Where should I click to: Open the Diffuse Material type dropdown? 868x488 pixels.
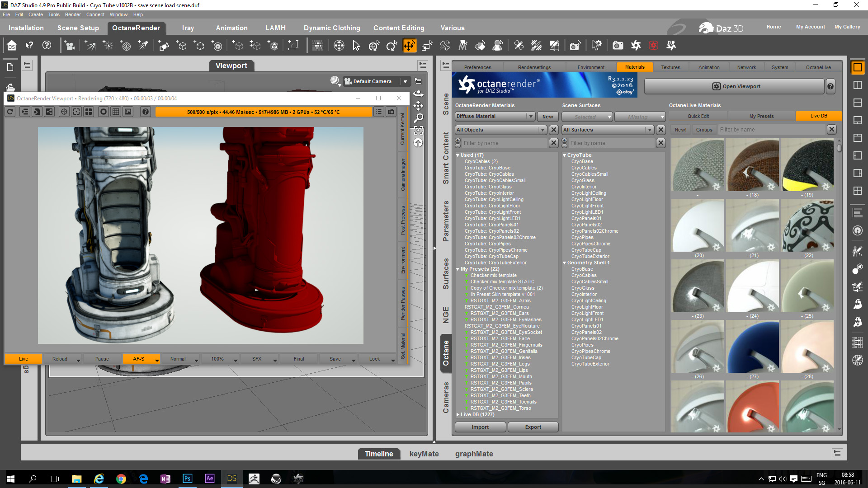[495, 116]
